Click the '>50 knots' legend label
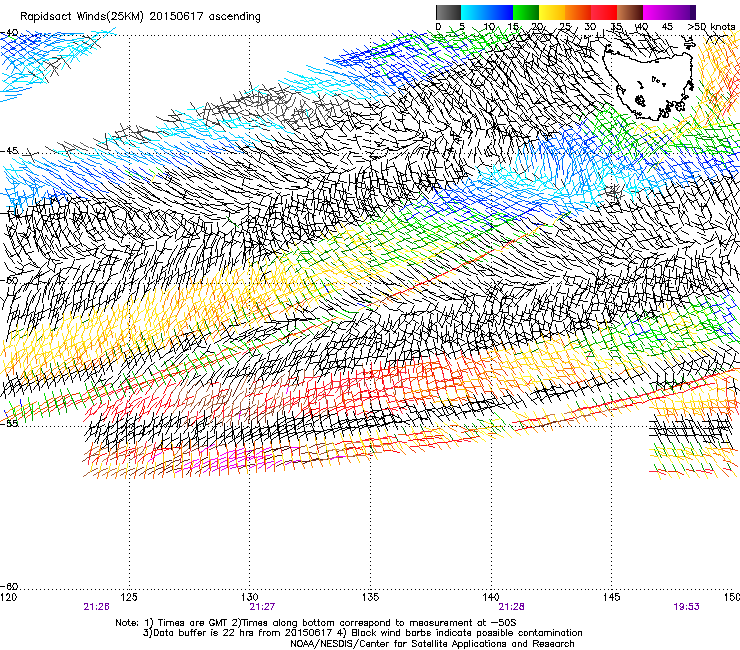 (x=711, y=26)
